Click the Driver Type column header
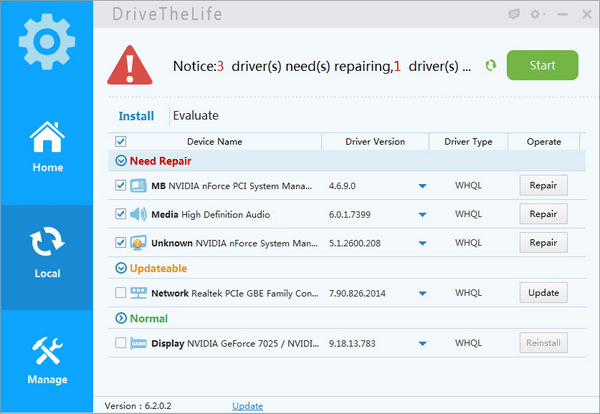 point(468,142)
